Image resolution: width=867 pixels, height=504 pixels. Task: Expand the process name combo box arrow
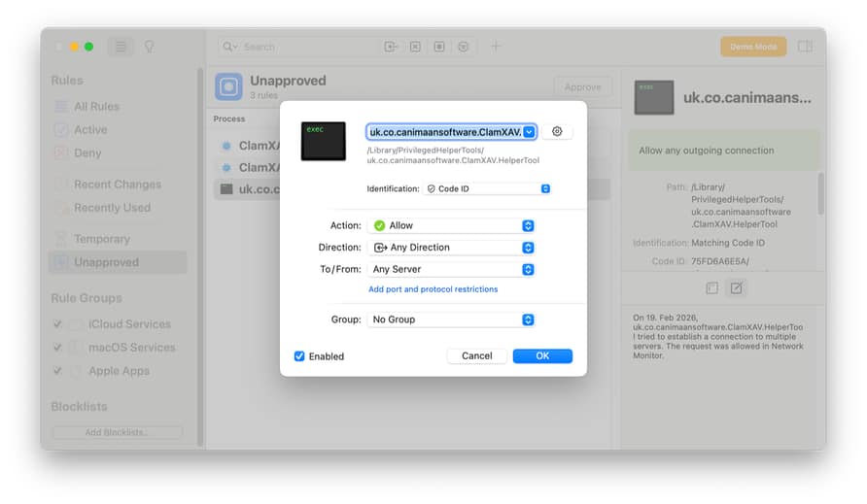[529, 132]
